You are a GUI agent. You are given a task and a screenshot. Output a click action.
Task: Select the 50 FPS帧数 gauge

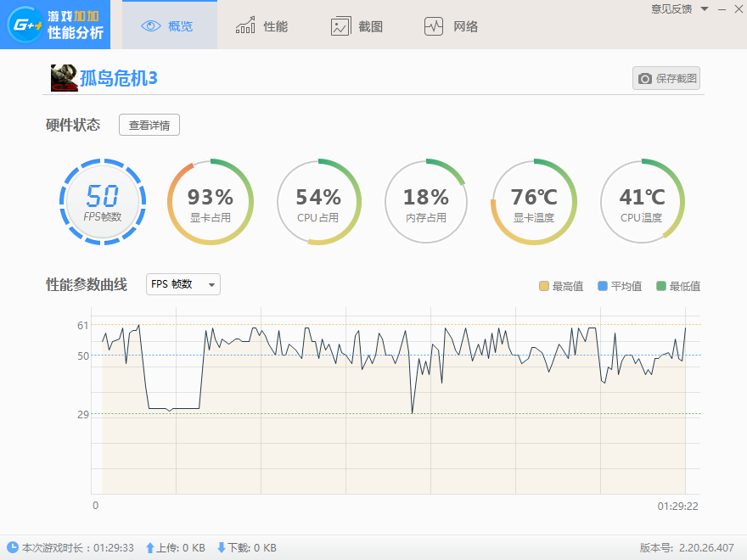click(103, 202)
